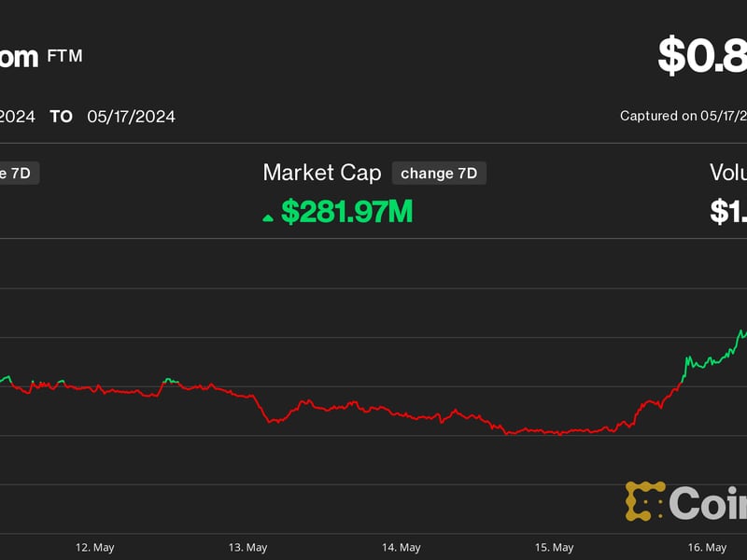Click the yellow CoinDesk mark's dotted square symbol
Screen dimensions: 747x560
click(x=646, y=501)
